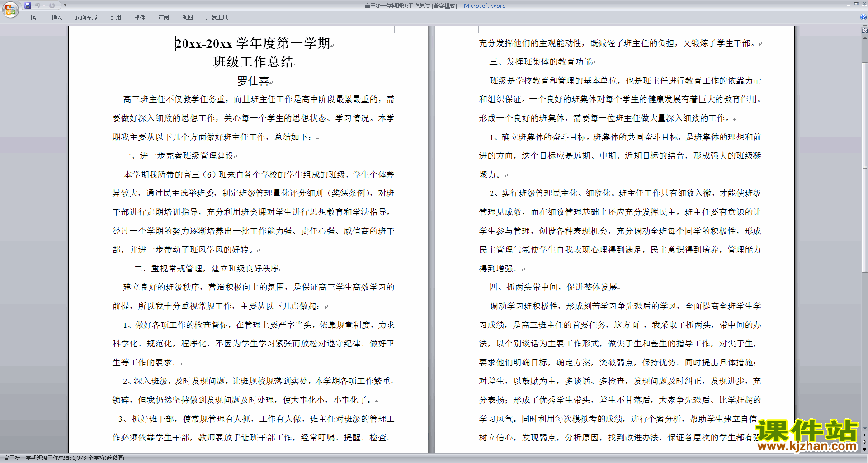
Task: Click the line starting '调动学习班积极性'
Action: (x=625, y=306)
